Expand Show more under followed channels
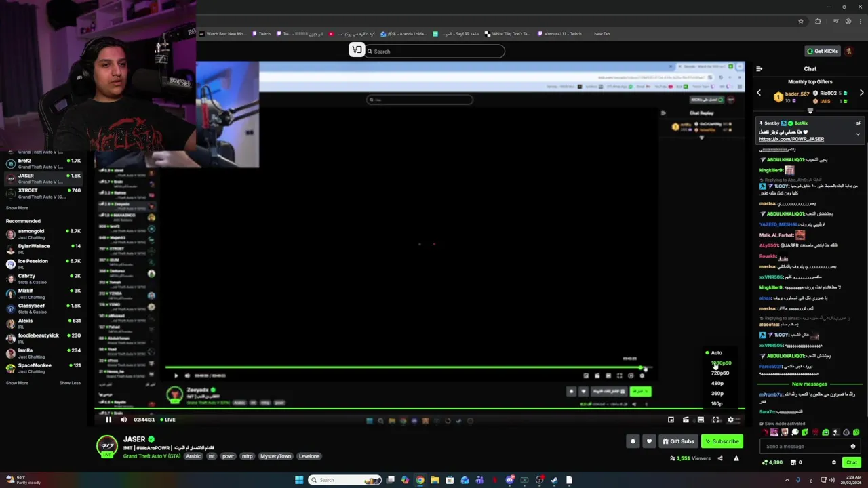 coord(18,208)
